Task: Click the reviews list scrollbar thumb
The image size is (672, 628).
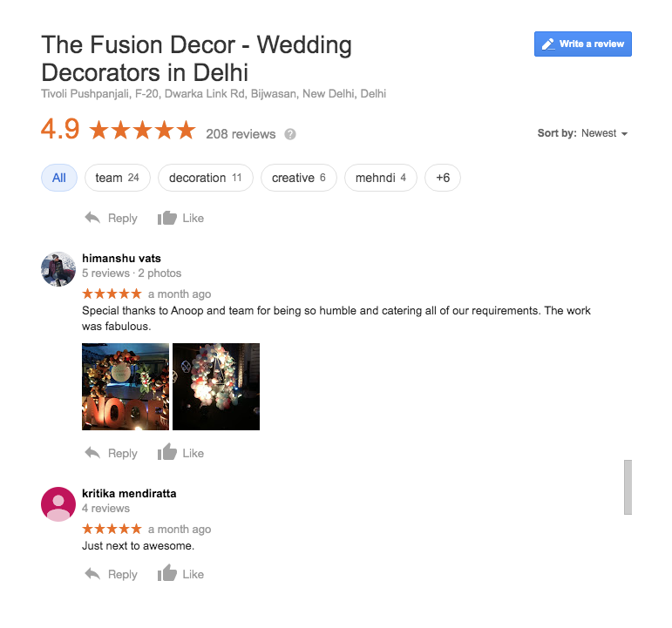Action: click(628, 487)
